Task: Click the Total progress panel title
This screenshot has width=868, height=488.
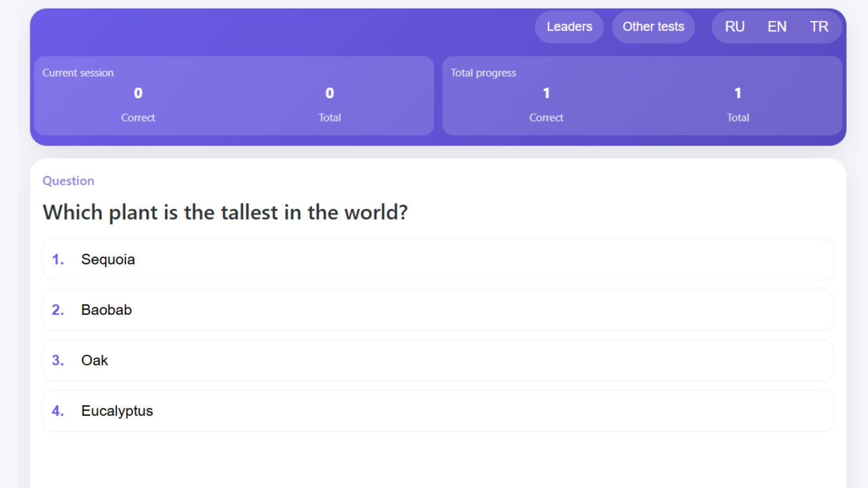Action: (x=483, y=73)
